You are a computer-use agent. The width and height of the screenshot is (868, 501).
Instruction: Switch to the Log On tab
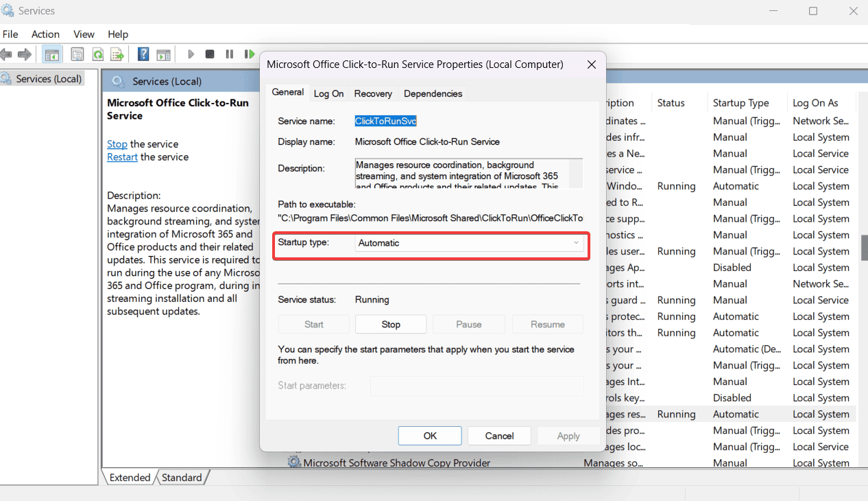click(x=328, y=93)
